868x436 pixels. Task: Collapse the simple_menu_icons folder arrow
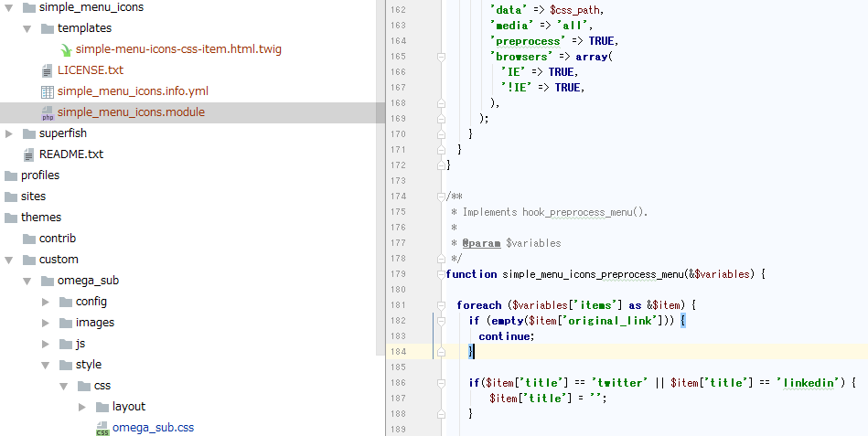(9, 7)
